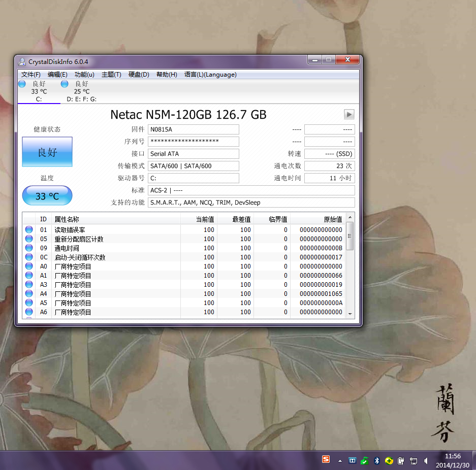Click the next disk arrow button
Viewport: 476px width, 470px height.
349,114
